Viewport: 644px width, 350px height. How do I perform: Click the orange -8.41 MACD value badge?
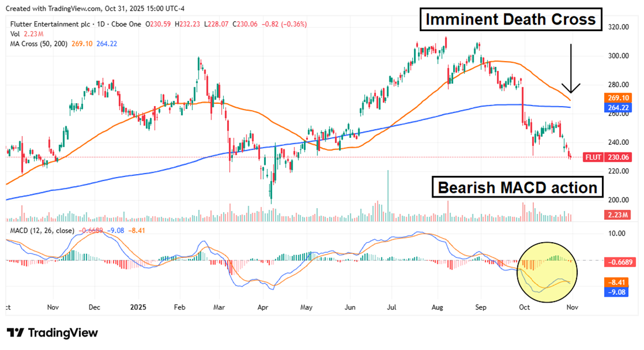(616, 281)
